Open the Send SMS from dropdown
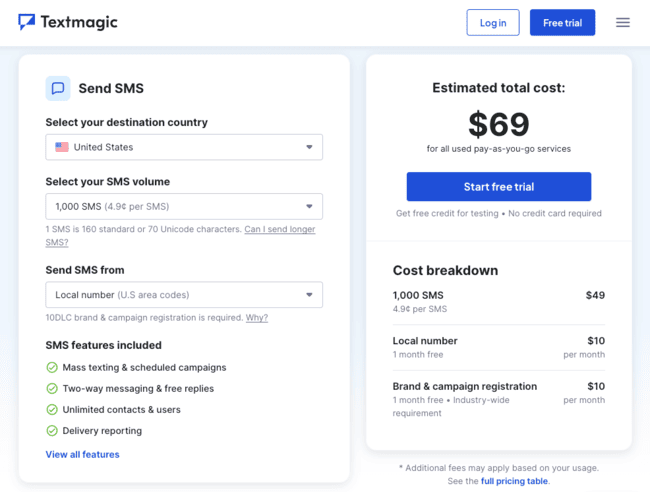This screenshot has width=650, height=492. click(184, 295)
